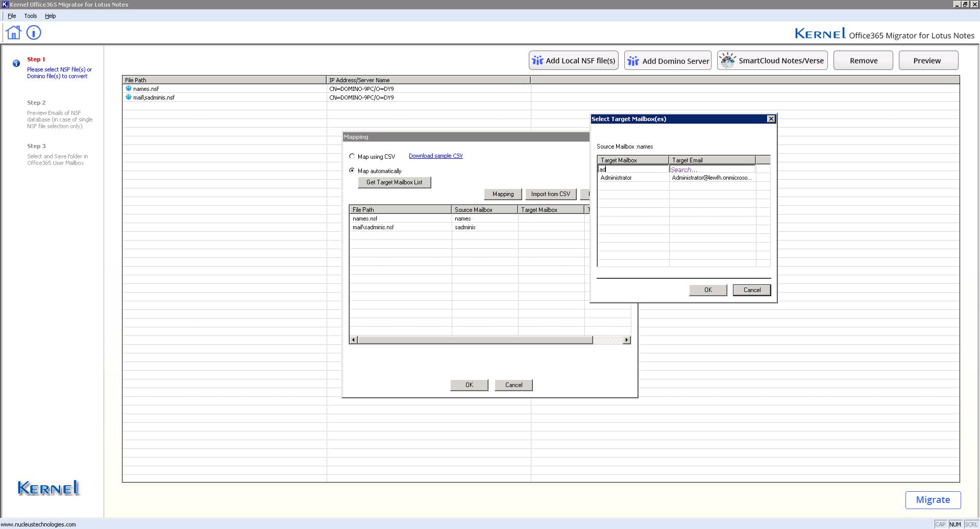Open the Help menu
Image resolution: width=980 pixels, height=529 pixels.
coord(50,16)
